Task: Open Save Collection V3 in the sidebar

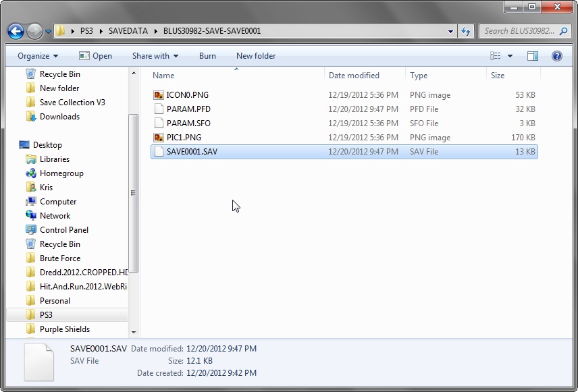Action: [72, 103]
